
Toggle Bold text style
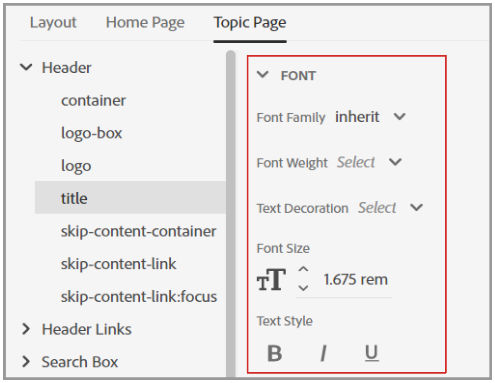[275, 353]
